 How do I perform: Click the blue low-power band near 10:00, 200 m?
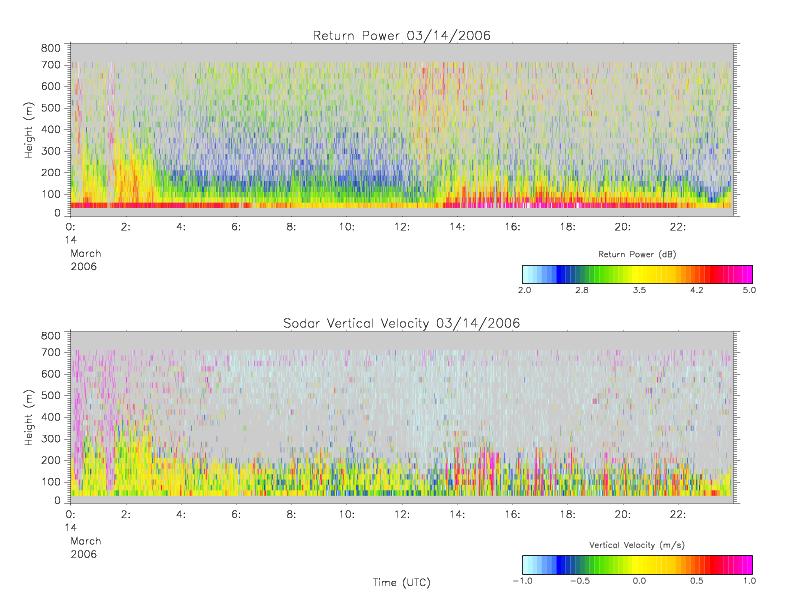click(x=347, y=175)
